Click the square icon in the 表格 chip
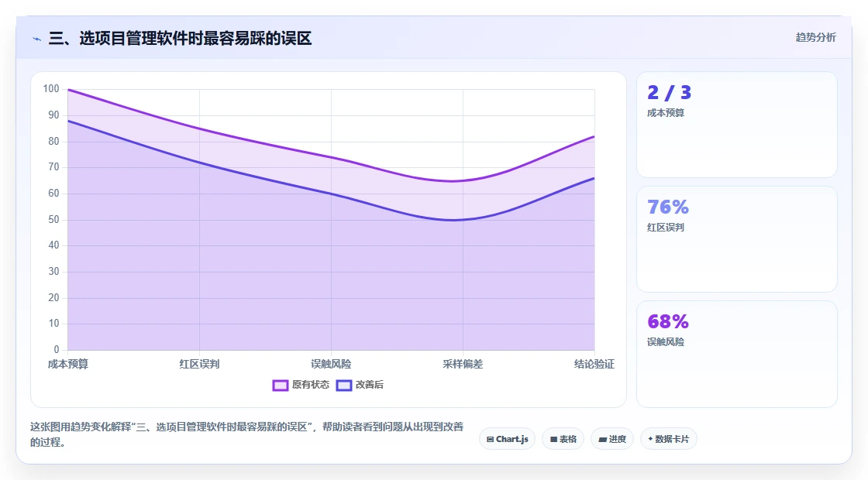Screen dimensions: 868x480 (553, 440)
